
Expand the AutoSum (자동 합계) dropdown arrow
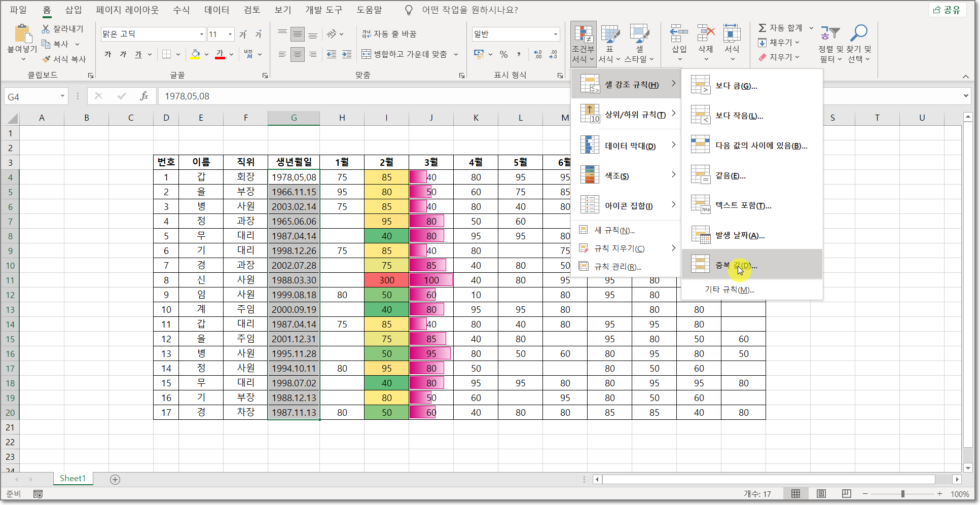811,28
